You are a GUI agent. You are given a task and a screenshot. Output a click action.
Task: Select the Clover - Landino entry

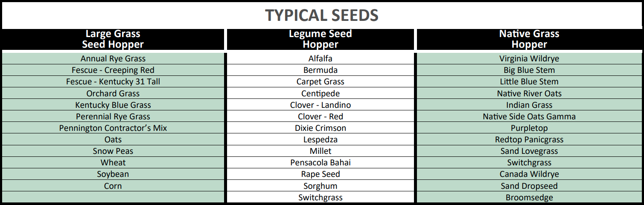click(x=321, y=105)
